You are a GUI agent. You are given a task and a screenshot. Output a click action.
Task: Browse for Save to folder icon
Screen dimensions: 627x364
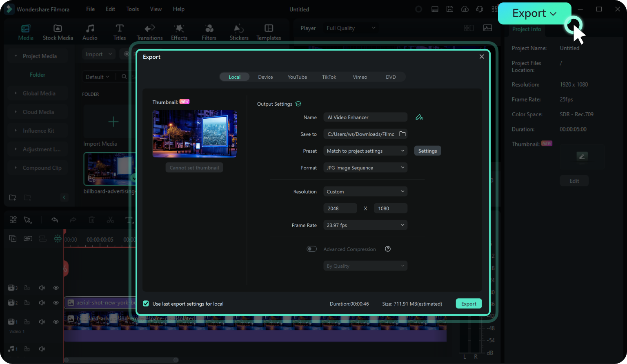402,134
